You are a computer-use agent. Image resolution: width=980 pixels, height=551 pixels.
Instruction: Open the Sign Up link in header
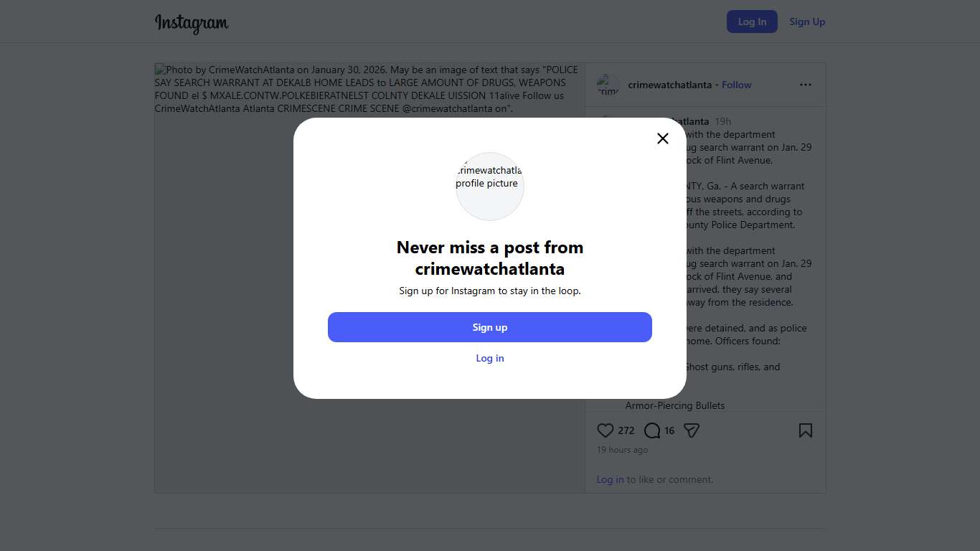807,22
